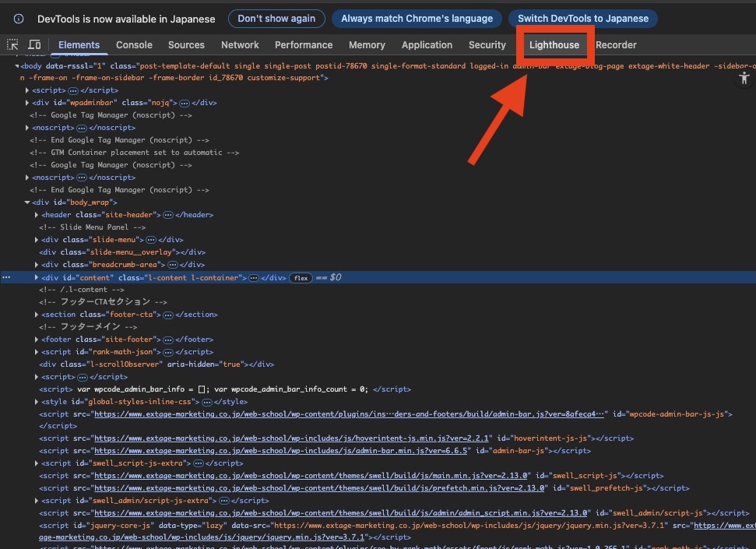Click the ellipsis badge in the wpadminbar div
The width and height of the screenshot is (756, 549).
click(x=185, y=103)
